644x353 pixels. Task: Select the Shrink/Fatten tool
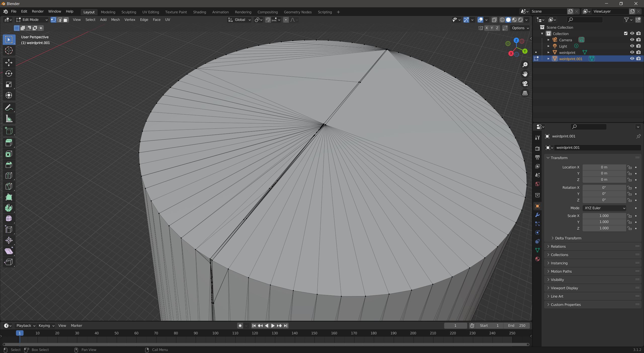pyautogui.click(x=9, y=240)
